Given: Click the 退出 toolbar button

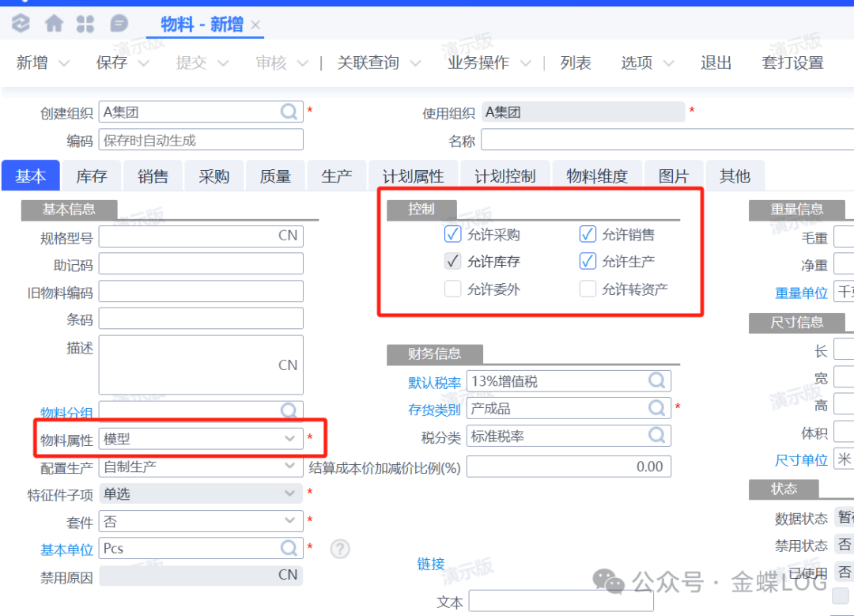Looking at the screenshot, I should pyautogui.click(x=716, y=63).
